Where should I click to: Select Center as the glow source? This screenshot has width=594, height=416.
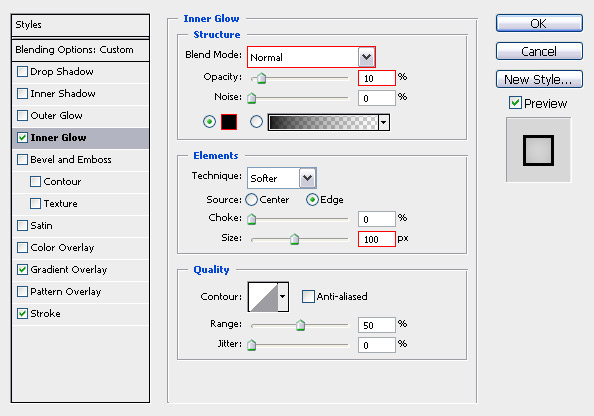click(252, 200)
